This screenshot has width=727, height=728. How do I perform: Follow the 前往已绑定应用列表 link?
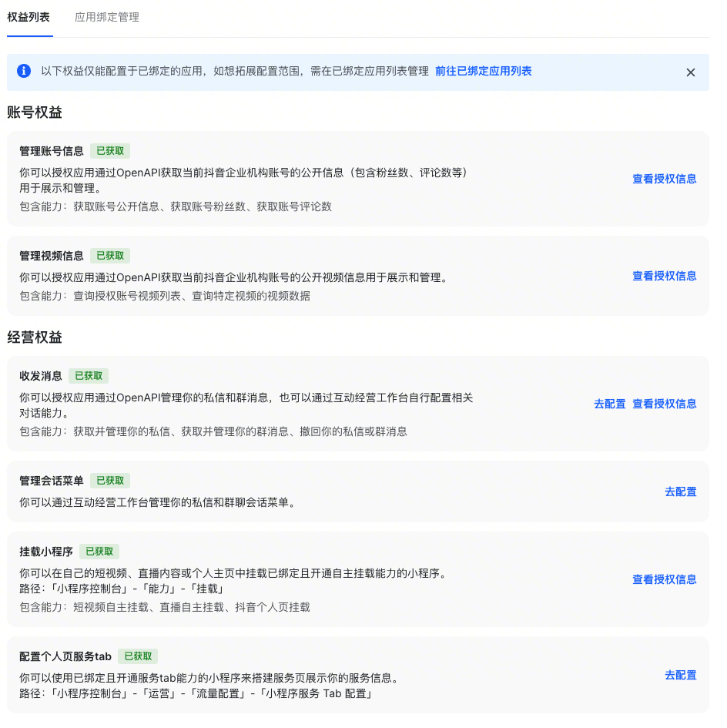click(x=483, y=71)
